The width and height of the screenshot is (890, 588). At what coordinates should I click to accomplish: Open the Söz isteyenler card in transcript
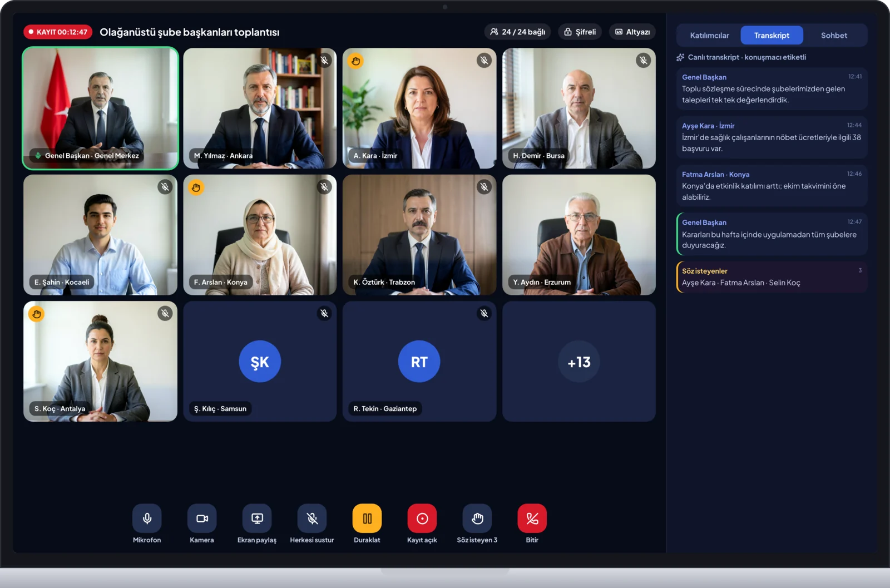[x=772, y=277]
